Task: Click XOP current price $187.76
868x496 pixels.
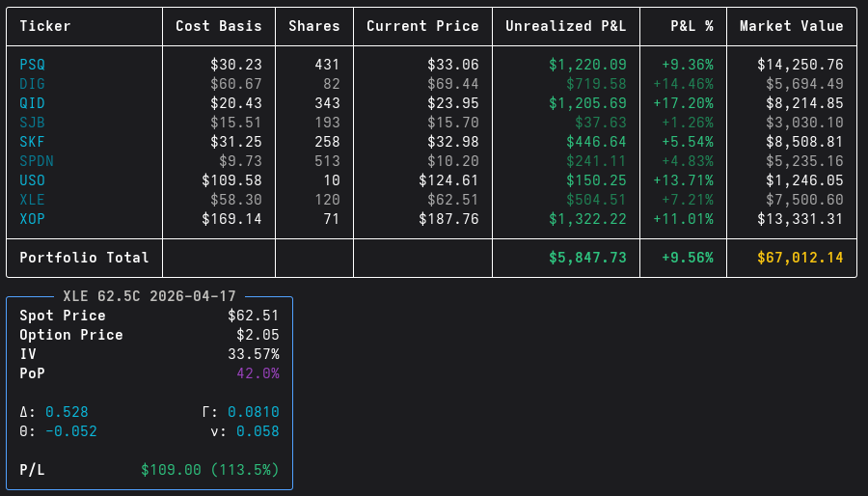Action: pos(448,219)
